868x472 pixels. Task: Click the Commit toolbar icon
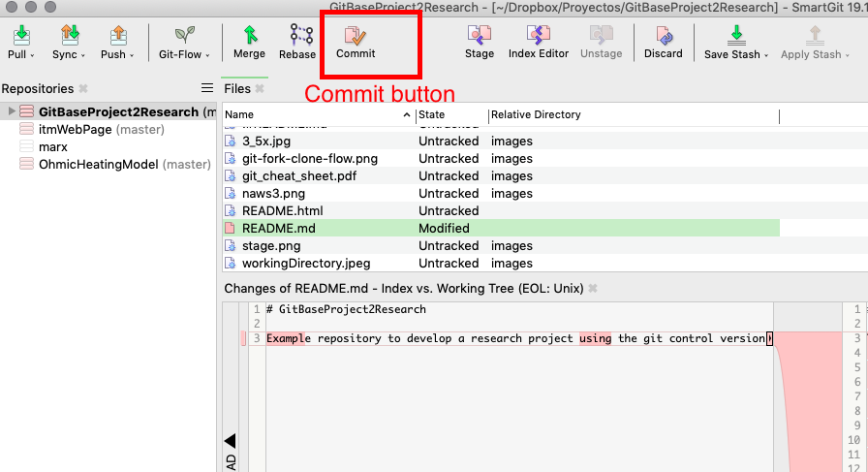(x=356, y=36)
